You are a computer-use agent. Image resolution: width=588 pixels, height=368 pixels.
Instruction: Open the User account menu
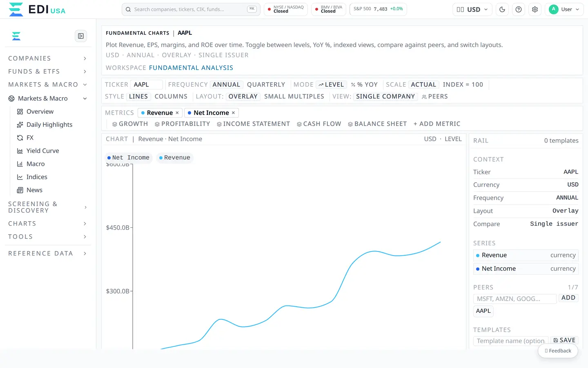tap(564, 9)
